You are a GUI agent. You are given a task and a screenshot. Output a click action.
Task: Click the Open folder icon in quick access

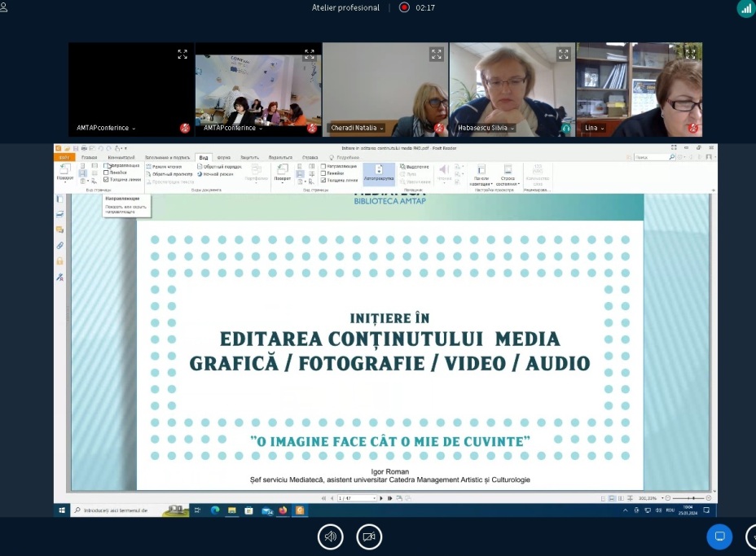(x=68, y=148)
